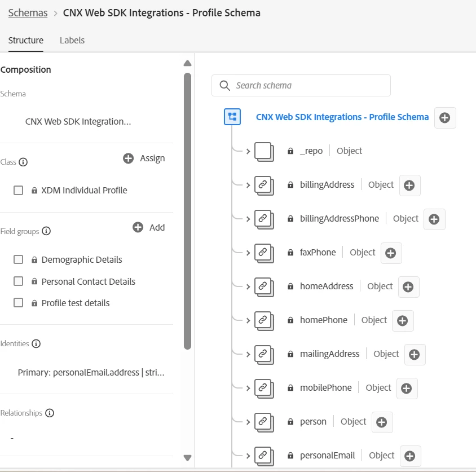Click the Composition panel scroll up arrow

click(188, 63)
